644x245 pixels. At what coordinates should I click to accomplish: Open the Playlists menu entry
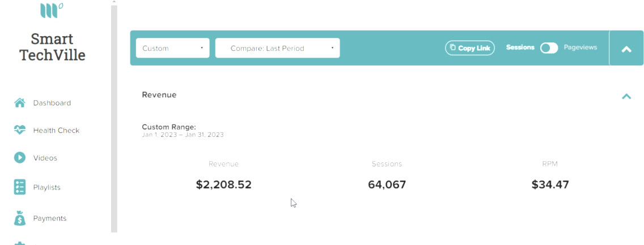(x=47, y=187)
